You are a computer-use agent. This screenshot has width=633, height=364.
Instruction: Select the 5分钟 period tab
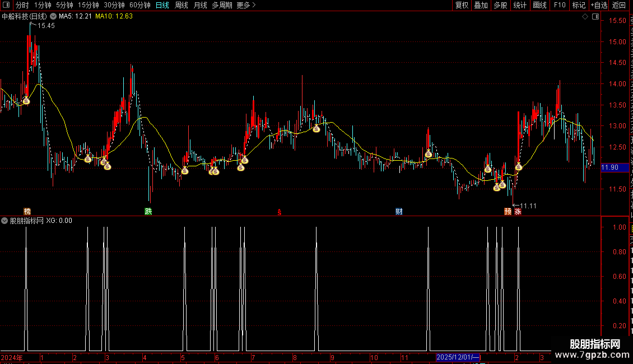64,5
